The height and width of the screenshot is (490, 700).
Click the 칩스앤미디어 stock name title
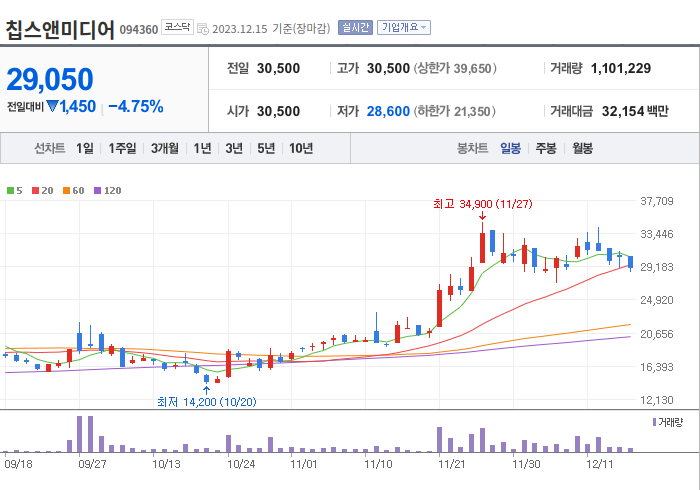point(60,29)
